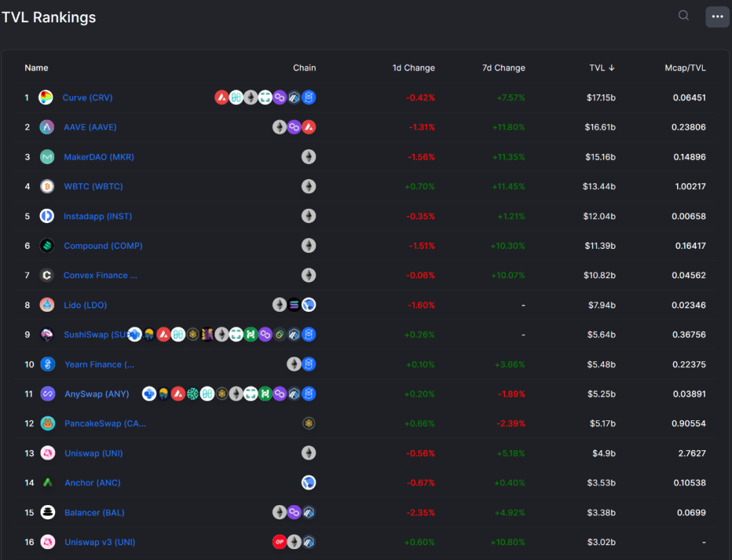
Task: Open the WBTC (WBTC) link
Action: click(94, 186)
